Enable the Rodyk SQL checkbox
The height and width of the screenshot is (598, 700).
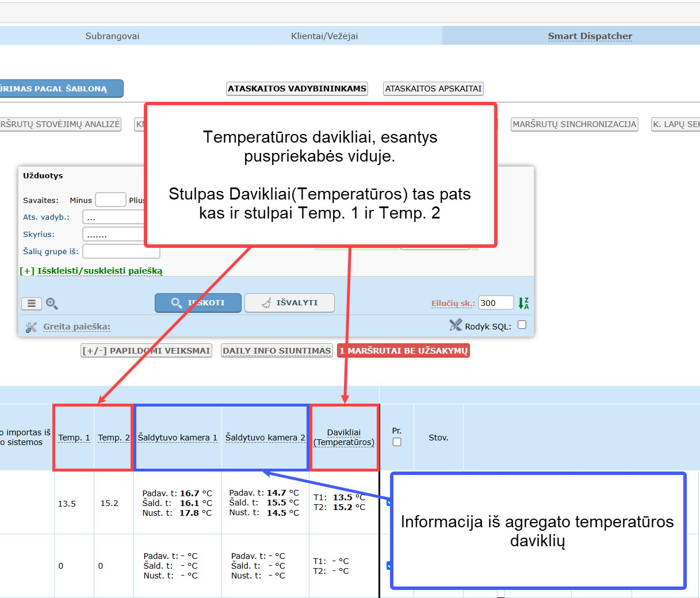(522, 325)
